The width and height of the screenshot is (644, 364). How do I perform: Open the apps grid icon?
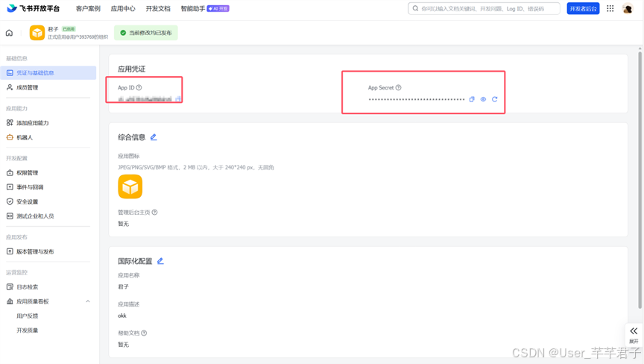point(610,8)
